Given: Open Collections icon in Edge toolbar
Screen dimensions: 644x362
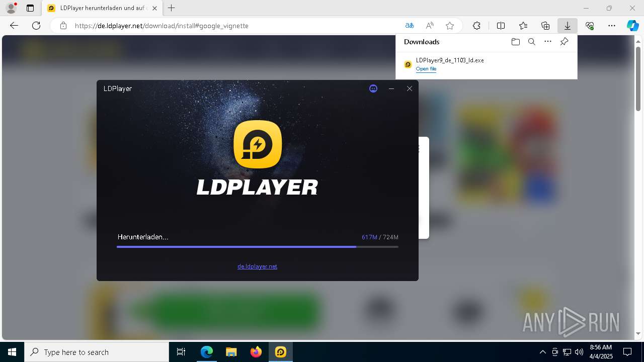Looking at the screenshot, I should click(545, 26).
